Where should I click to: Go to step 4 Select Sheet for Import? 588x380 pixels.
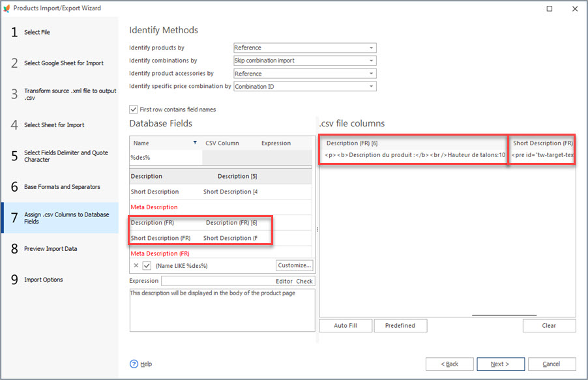[x=60, y=125]
